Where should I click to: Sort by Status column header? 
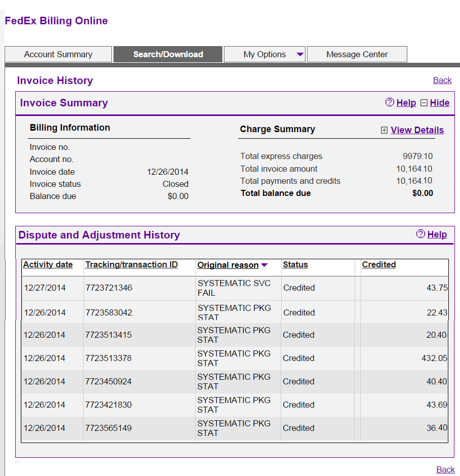pos(295,264)
